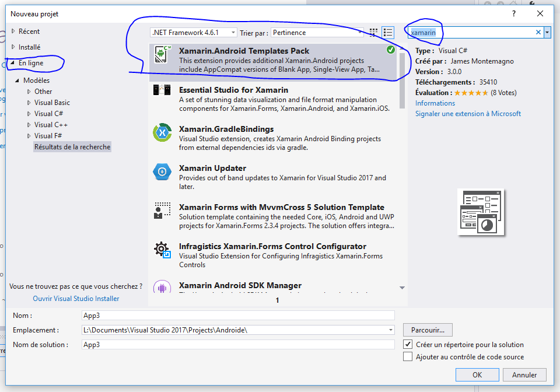Expand the Visual C# node
This screenshot has width=560, height=392.
click(29, 114)
